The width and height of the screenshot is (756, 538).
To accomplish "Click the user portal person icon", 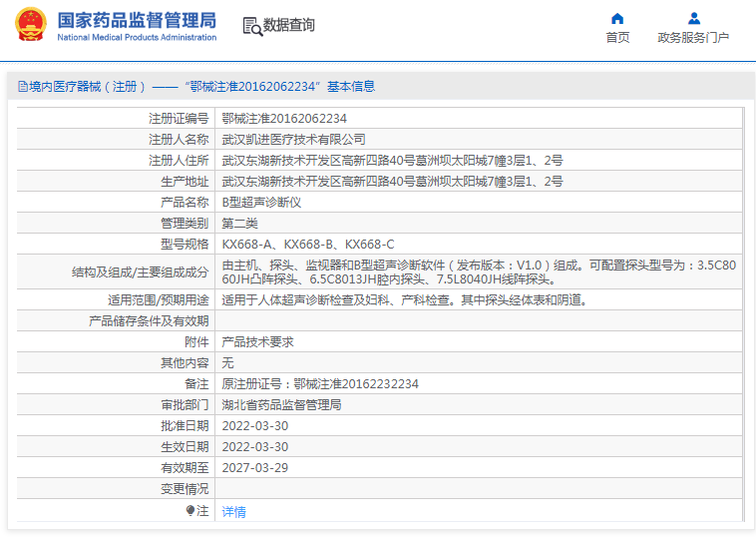I will [x=693, y=18].
